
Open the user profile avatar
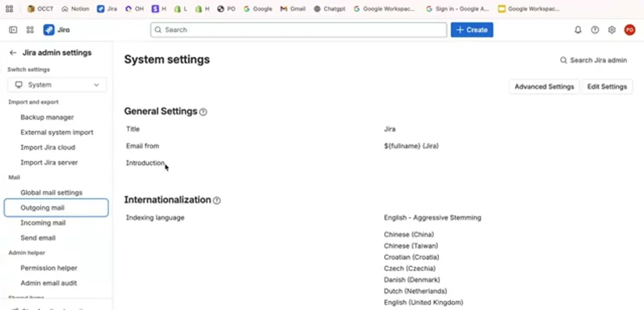(629, 30)
